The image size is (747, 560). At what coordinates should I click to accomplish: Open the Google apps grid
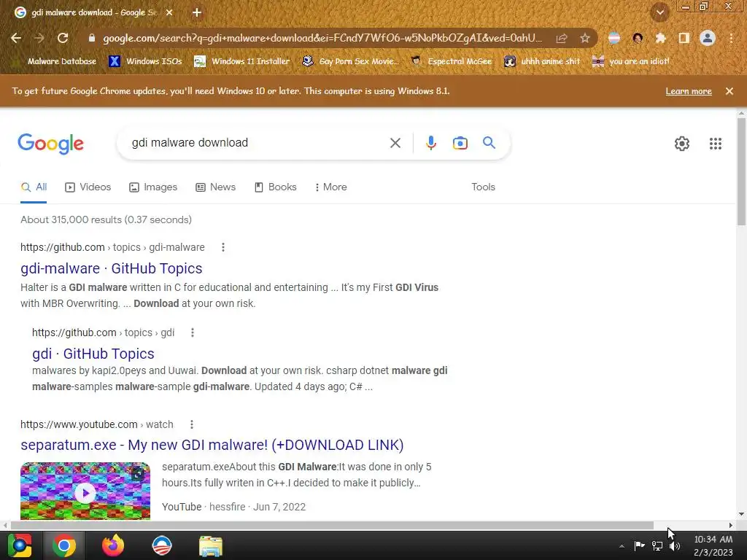(715, 144)
